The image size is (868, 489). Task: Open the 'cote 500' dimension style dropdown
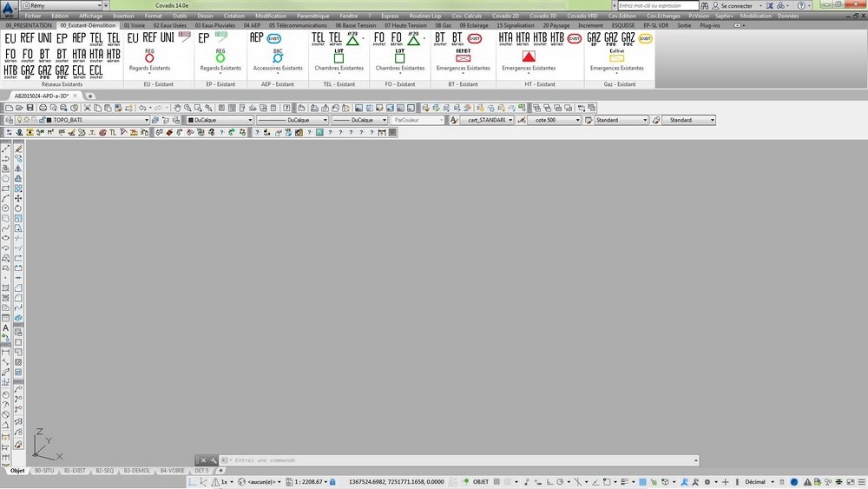click(x=554, y=120)
